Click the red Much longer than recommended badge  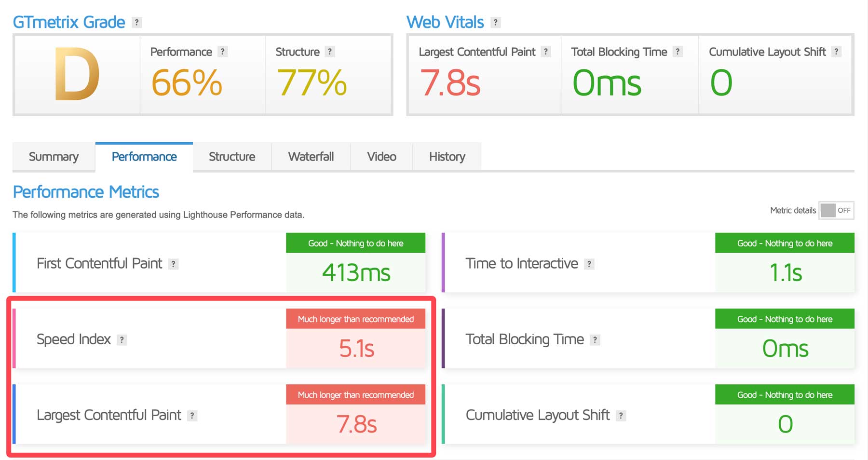[355, 319]
